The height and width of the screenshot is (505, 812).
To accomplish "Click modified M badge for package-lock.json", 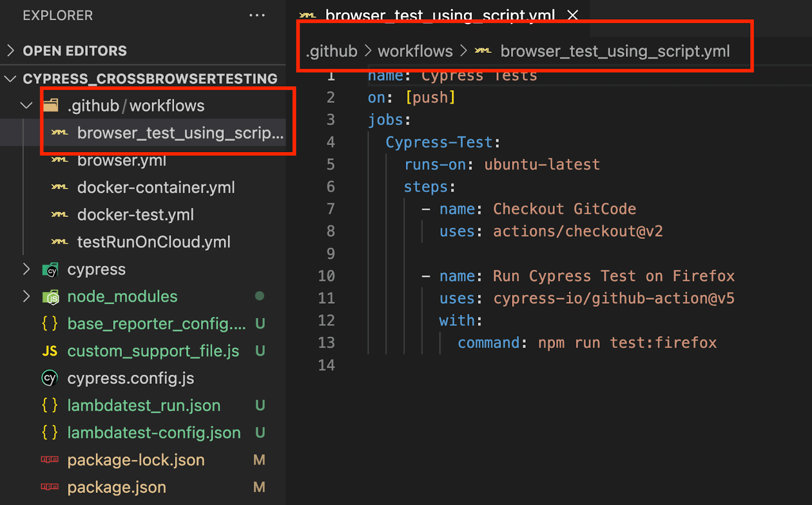I will [259, 460].
